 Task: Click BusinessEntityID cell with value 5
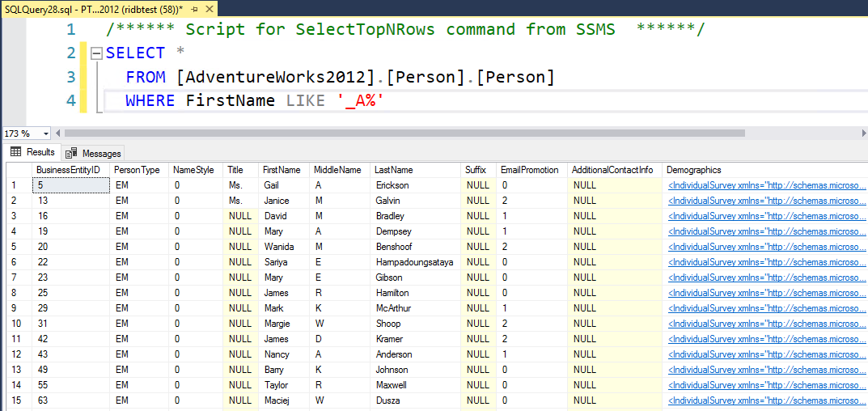pyautogui.click(x=71, y=185)
